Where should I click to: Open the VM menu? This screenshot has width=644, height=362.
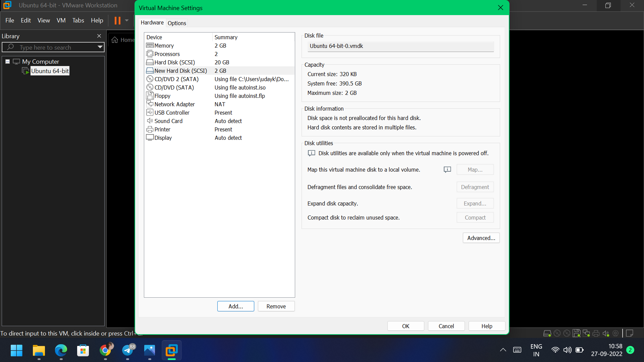61,20
